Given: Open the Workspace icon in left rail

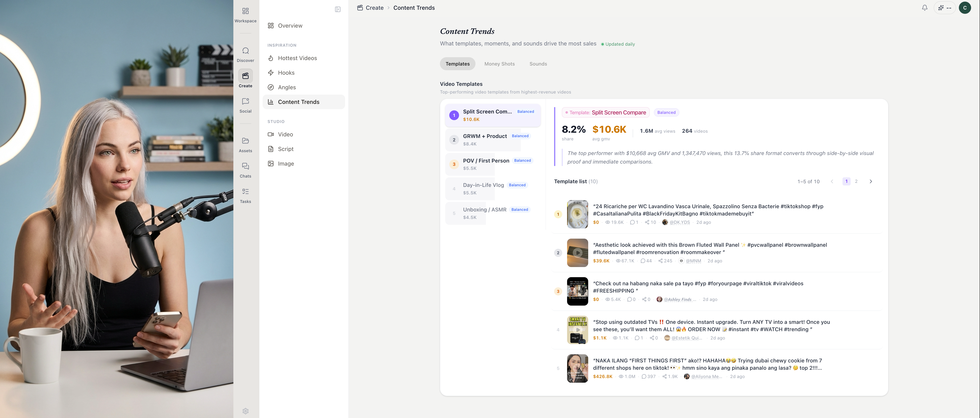Looking at the screenshot, I should click(245, 11).
